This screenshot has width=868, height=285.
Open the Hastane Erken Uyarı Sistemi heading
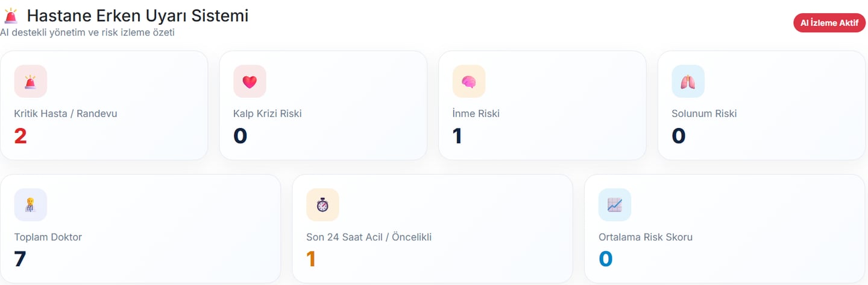tap(137, 16)
